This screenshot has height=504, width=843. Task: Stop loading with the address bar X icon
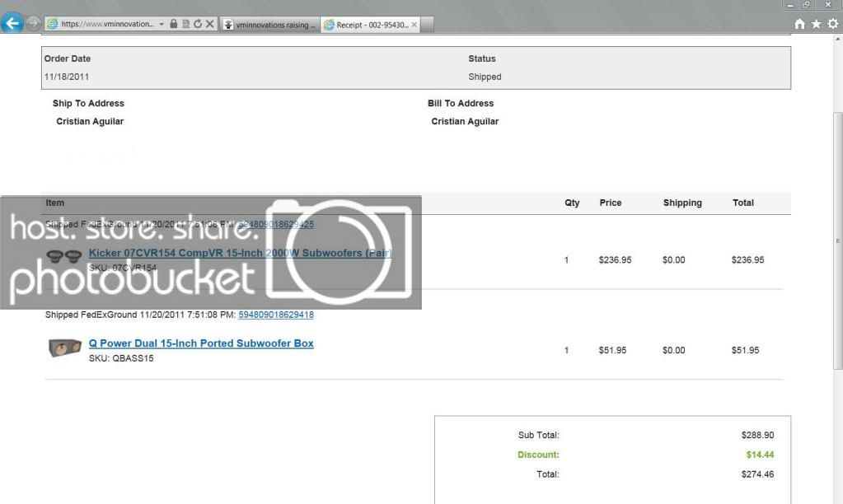coord(210,24)
